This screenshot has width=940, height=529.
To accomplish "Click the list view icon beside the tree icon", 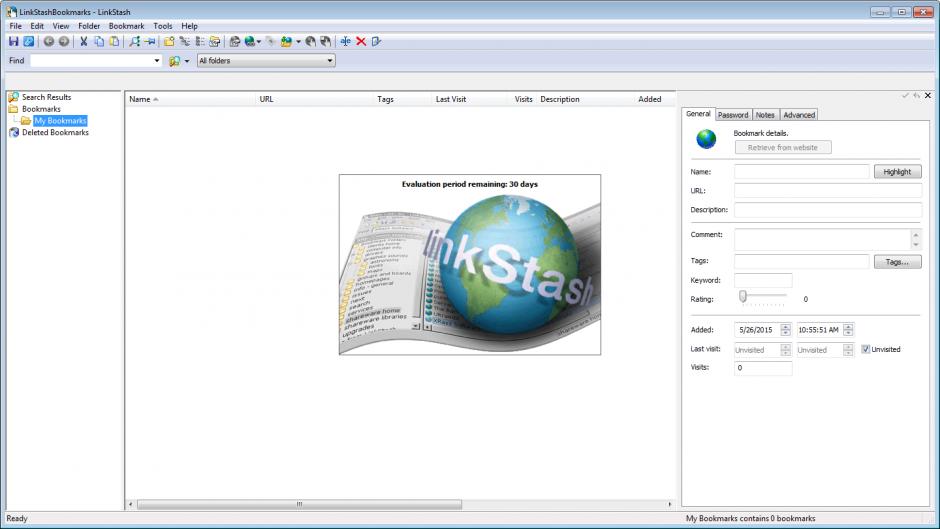I will click(x=200, y=41).
